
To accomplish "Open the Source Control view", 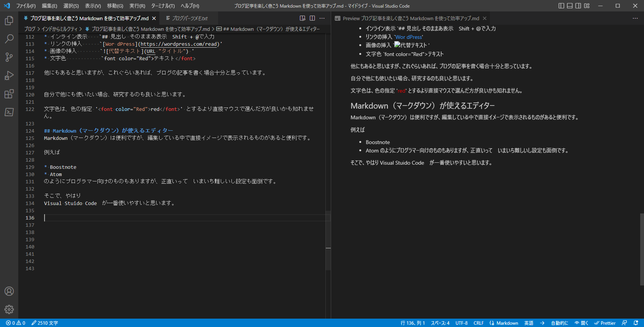I will coord(9,57).
